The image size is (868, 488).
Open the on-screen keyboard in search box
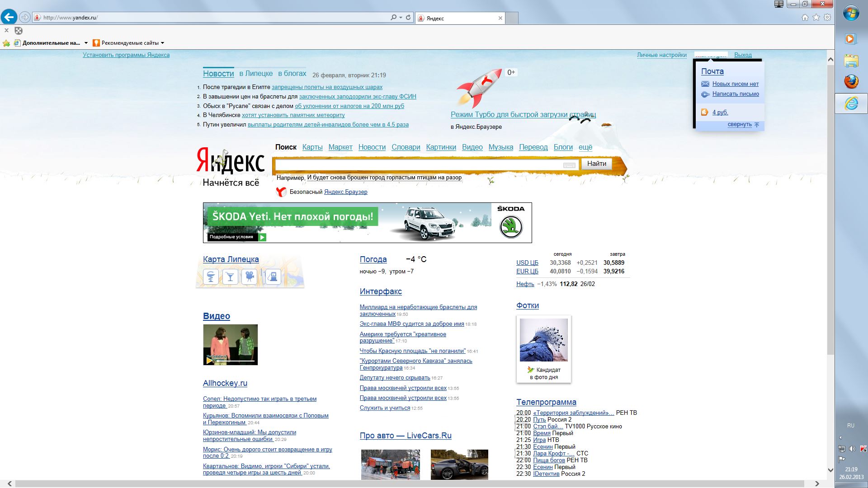click(569, 165)
